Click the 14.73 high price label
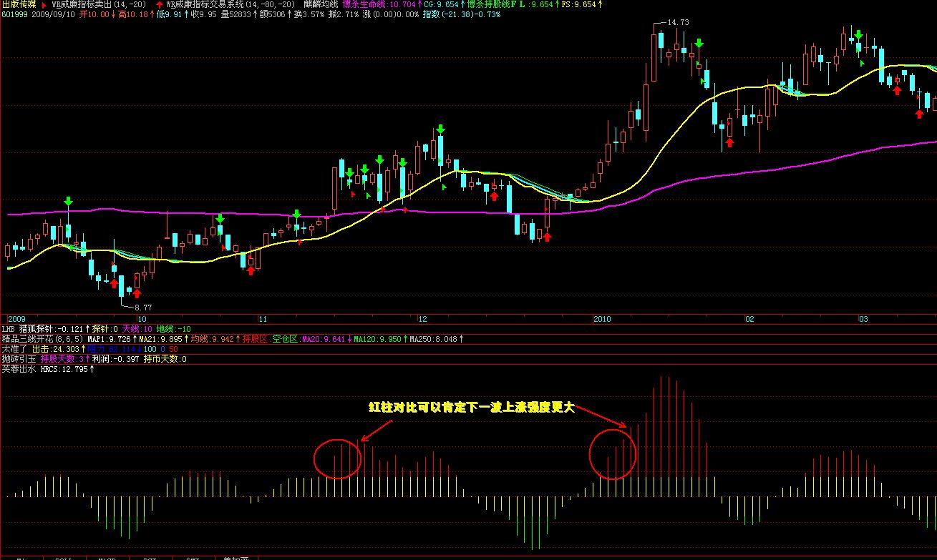This screenshot has height=560, width=937. (677, 23)
